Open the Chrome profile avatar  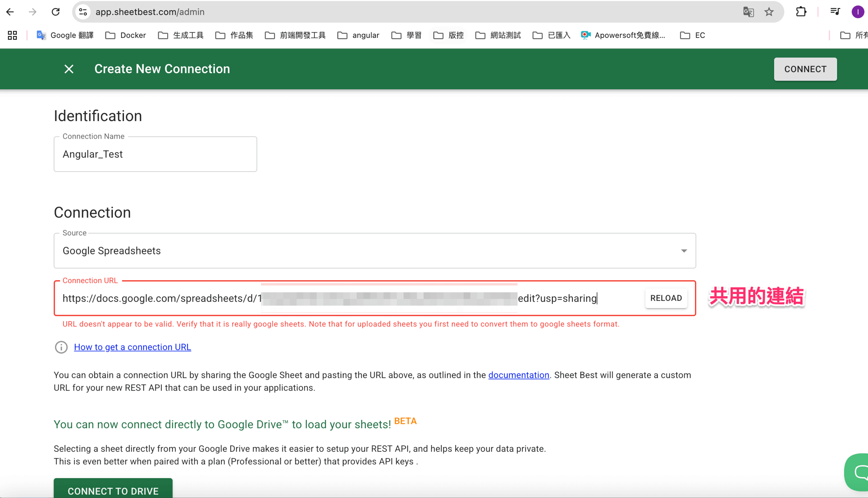point(857,12)
